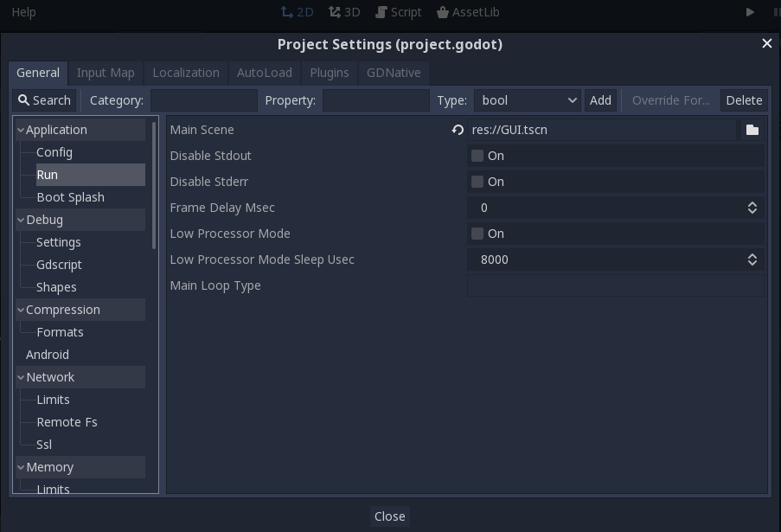Click the Disable Stdout property label
781x532 pixels.
pyautogui.click(x=211, y=156)
